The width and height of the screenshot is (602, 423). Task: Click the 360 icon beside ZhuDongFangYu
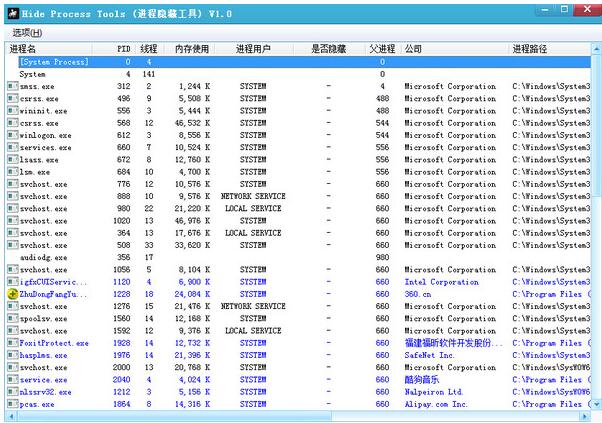[13, 294]
